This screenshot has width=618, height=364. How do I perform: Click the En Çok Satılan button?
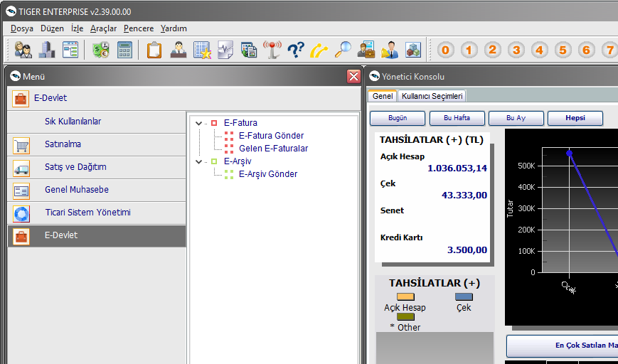pyautogui.click(x=562, y=346)
